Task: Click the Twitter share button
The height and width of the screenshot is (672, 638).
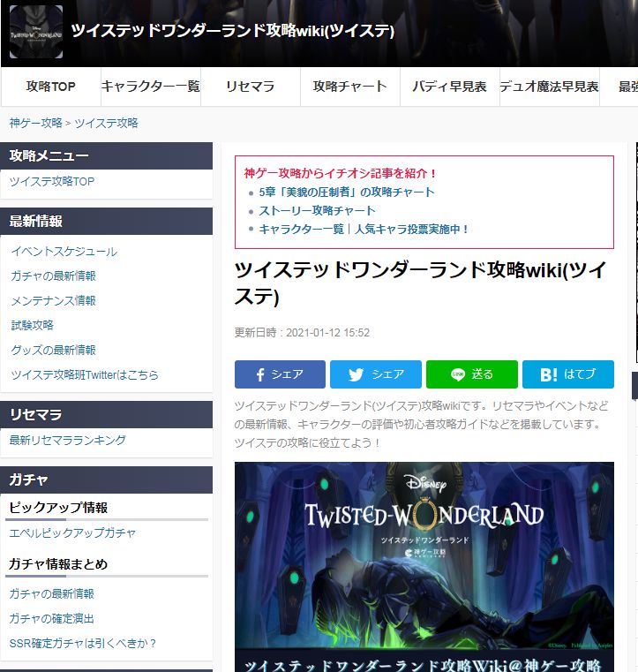Action: [x=376, y=374]
